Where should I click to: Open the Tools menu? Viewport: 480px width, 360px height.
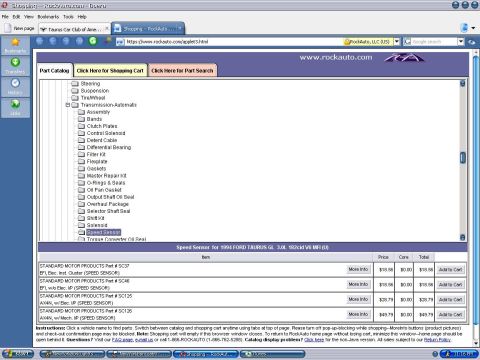point(68,16)
